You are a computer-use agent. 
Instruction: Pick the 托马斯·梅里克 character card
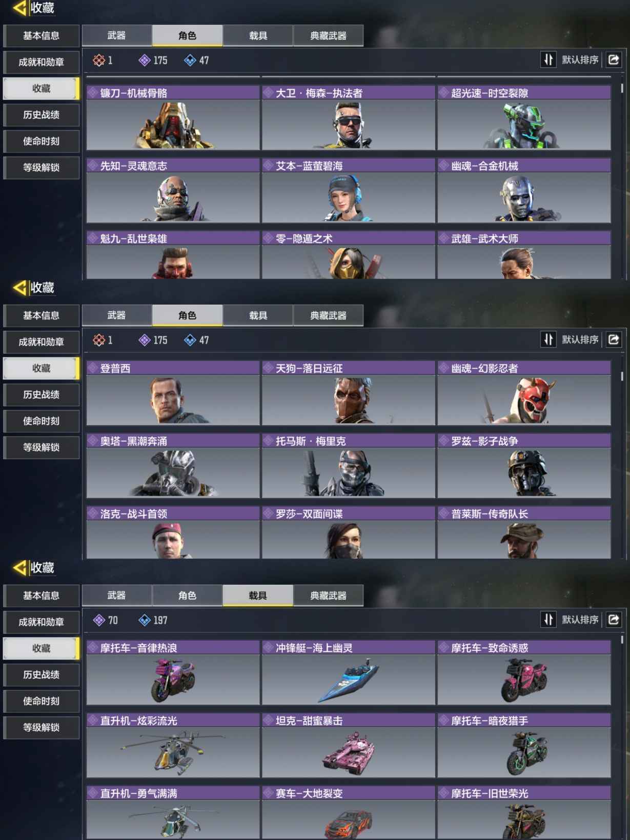349,466
